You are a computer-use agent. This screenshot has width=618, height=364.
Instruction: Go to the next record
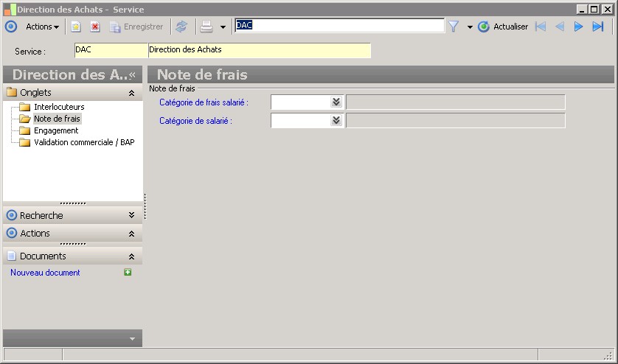[578, 27]
